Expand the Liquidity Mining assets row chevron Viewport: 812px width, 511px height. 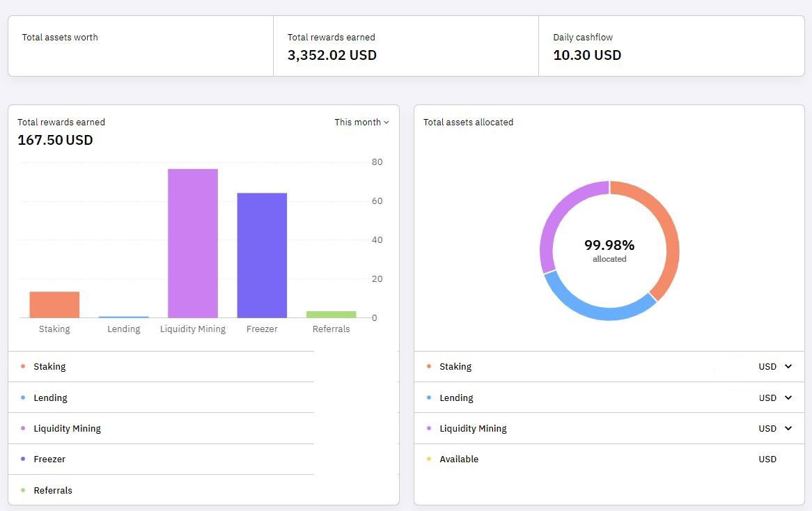pyautogui.click(x=788, y=428)
